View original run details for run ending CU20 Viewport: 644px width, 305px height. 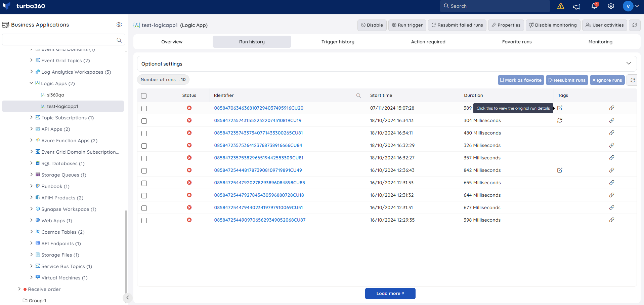[x=560, y=108]
